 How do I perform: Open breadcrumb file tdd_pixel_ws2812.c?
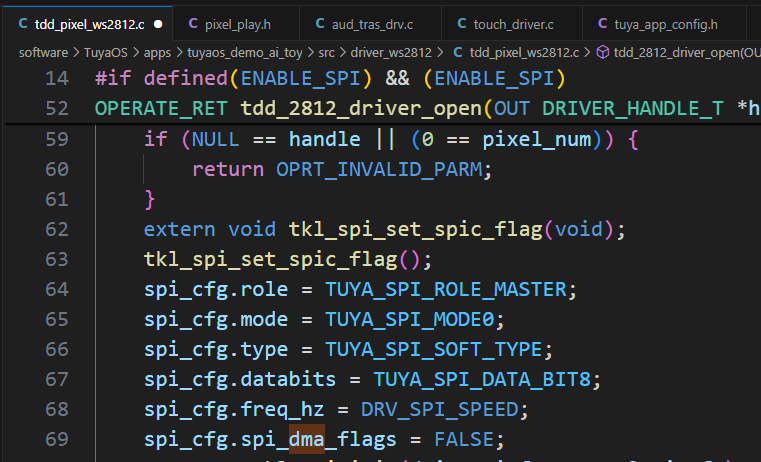coord(524,52)
